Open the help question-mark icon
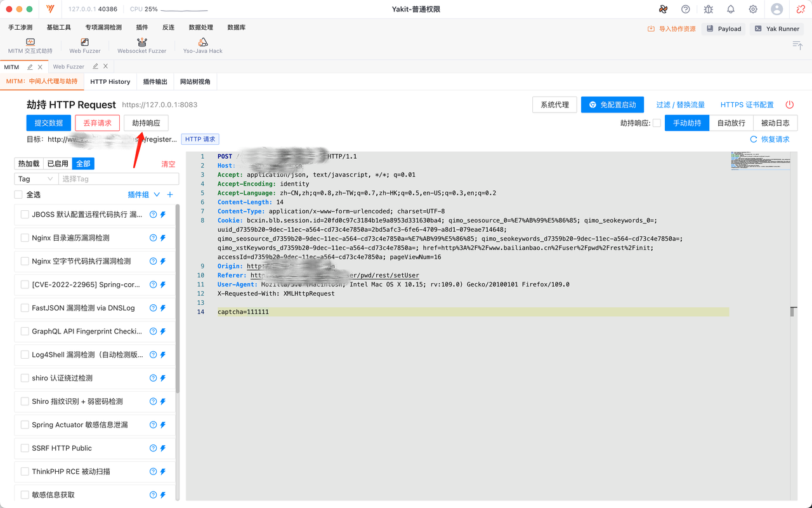The width and height of the screenshot is (812, 508). (685, 9)
